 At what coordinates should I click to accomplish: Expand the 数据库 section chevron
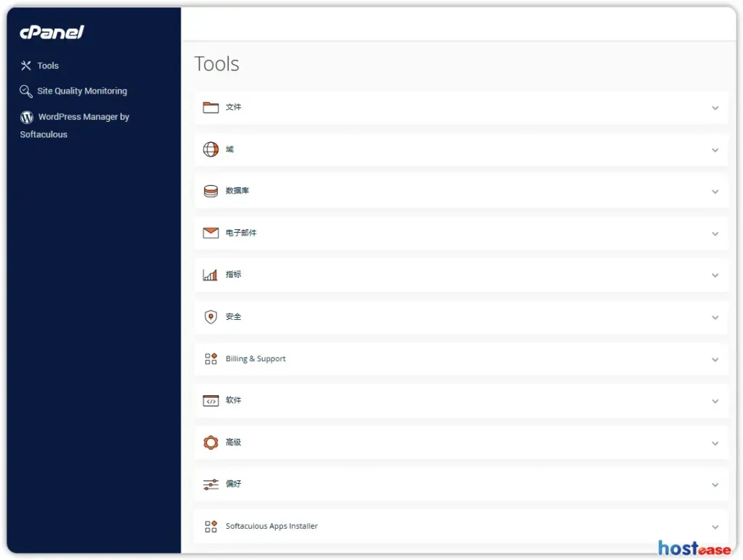click(715, 192)
